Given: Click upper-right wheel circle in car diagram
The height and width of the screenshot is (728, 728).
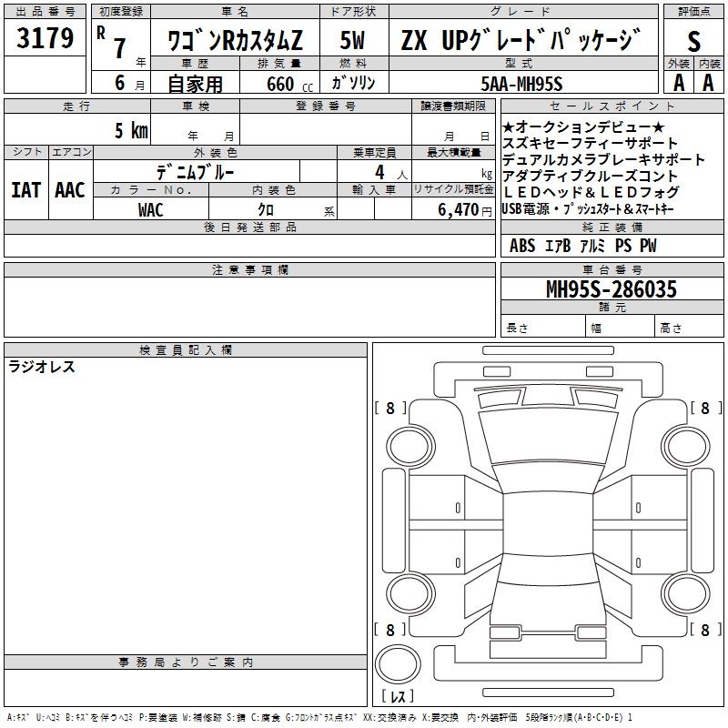Looking at the screenshot, I should point(685,447).
